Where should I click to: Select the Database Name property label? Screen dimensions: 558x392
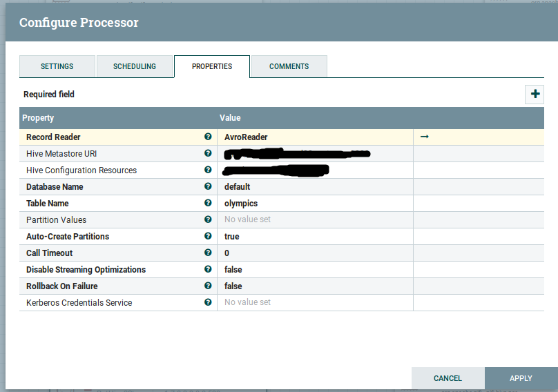click(x=55, y=187)
